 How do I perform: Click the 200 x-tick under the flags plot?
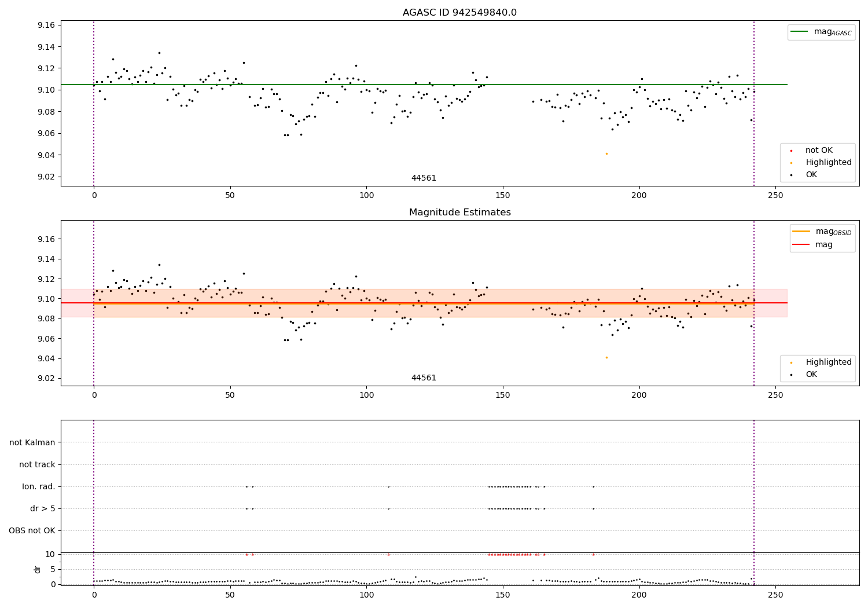point(639,595)
